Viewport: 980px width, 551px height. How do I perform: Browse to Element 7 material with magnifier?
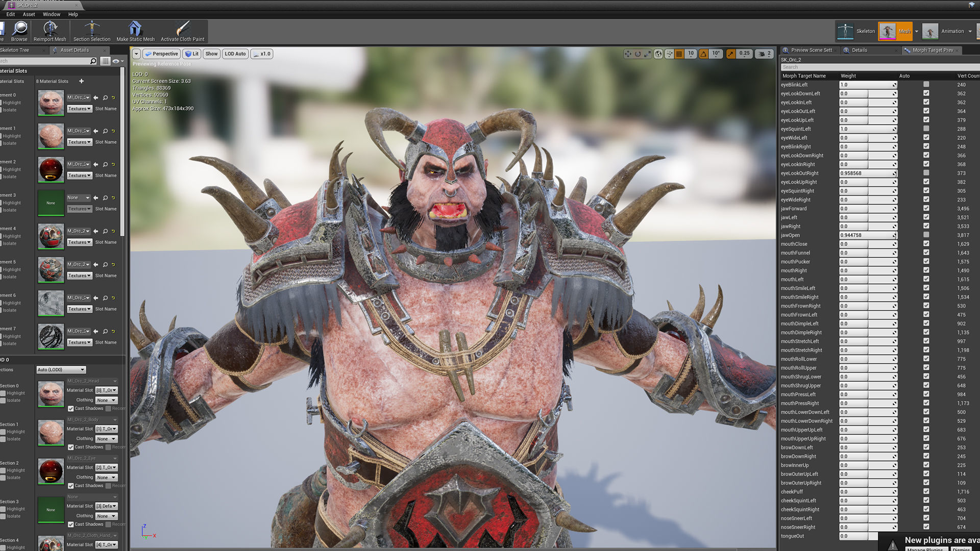point(105,331)
